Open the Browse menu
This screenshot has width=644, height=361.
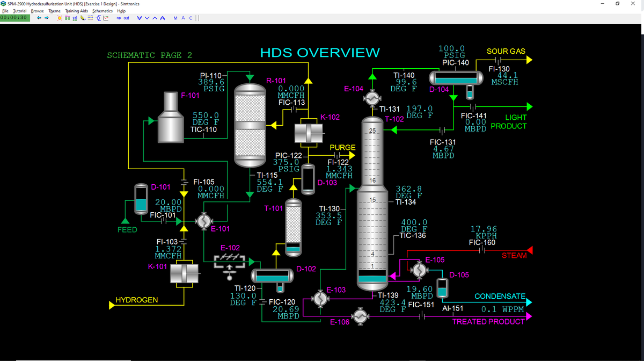38,11
